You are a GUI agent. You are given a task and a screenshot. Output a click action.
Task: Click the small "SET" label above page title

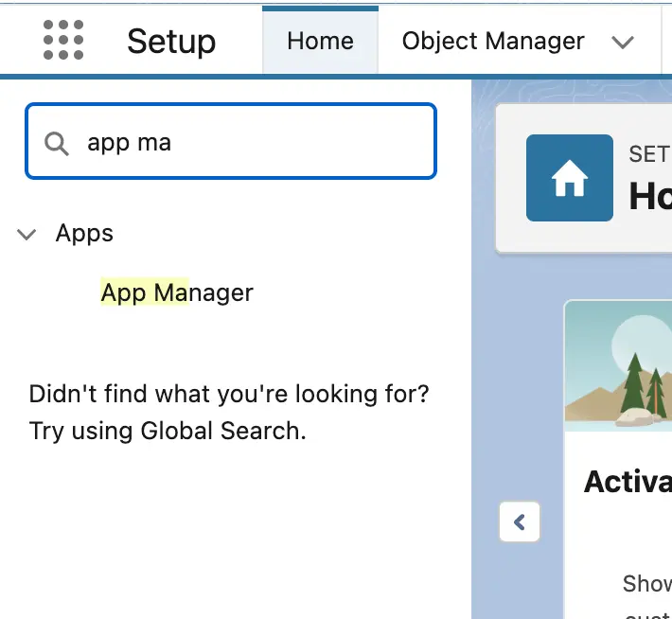[x=649, y=153]
